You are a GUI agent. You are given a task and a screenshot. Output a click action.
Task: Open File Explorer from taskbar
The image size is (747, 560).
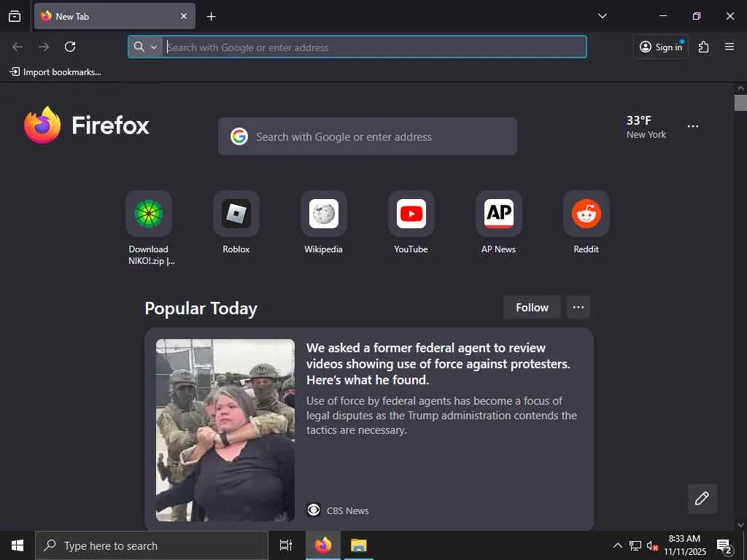point(359,545)
